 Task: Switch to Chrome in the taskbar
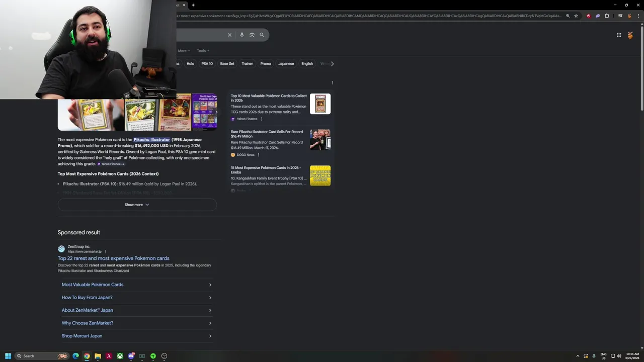point(87,356)
